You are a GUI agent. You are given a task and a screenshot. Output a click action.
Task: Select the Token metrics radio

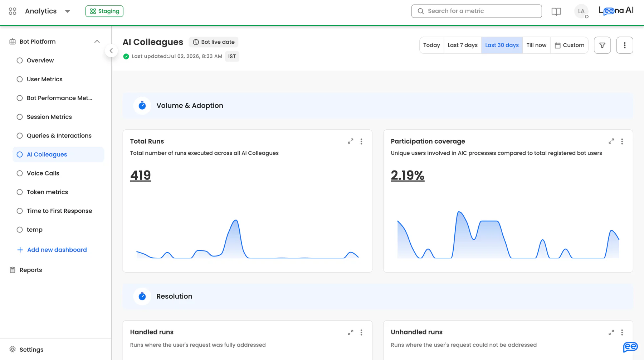[20, 192]
